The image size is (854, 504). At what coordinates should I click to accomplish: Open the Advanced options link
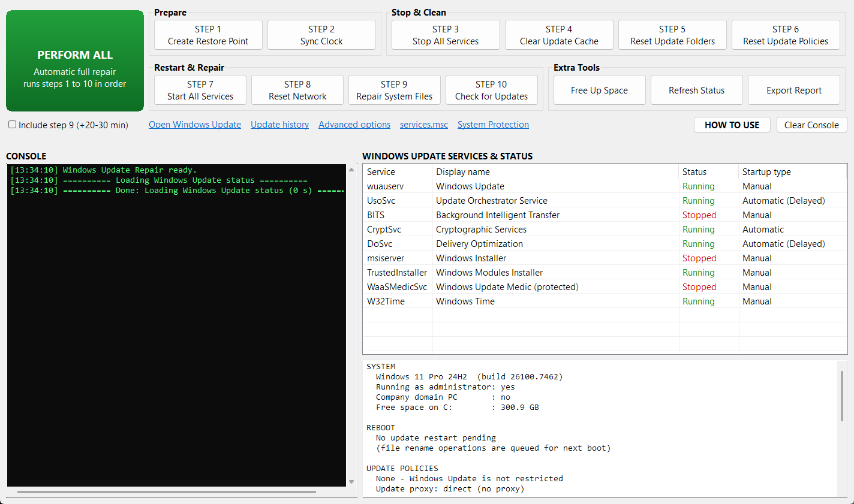point(354,125)
